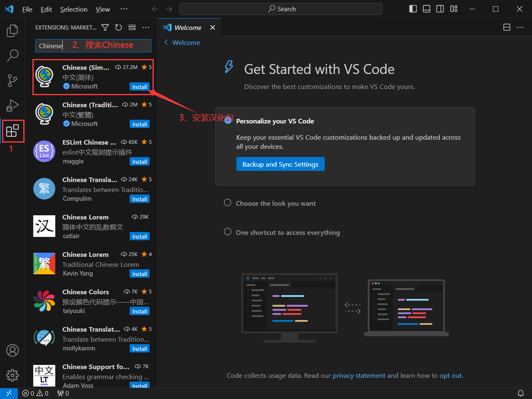Open Chinese (Simplified) extension globe icon
Screen dimensions: 532x399
click(44, 77)
